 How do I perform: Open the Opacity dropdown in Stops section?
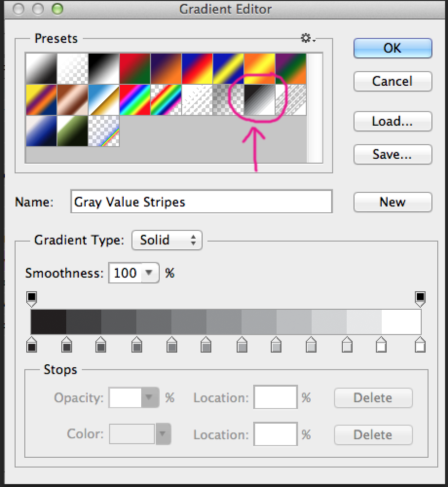coord(149,397)
